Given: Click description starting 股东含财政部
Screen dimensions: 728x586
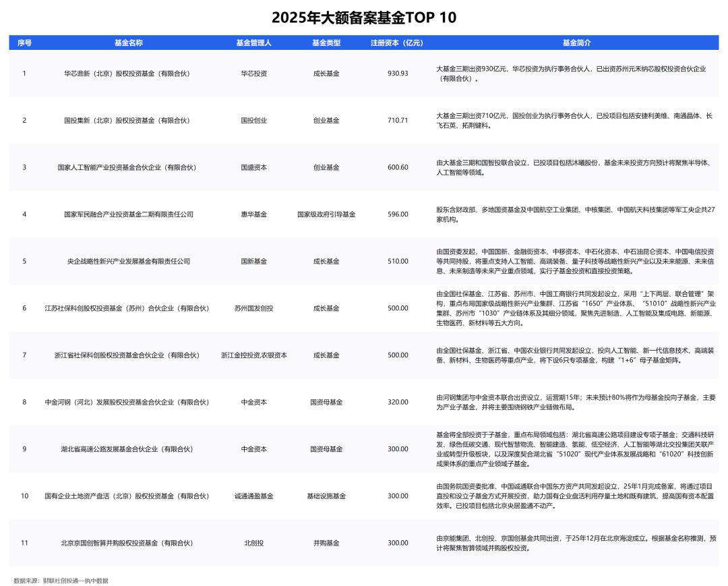Looking at the screenshot, I should (x=576, y=214).
